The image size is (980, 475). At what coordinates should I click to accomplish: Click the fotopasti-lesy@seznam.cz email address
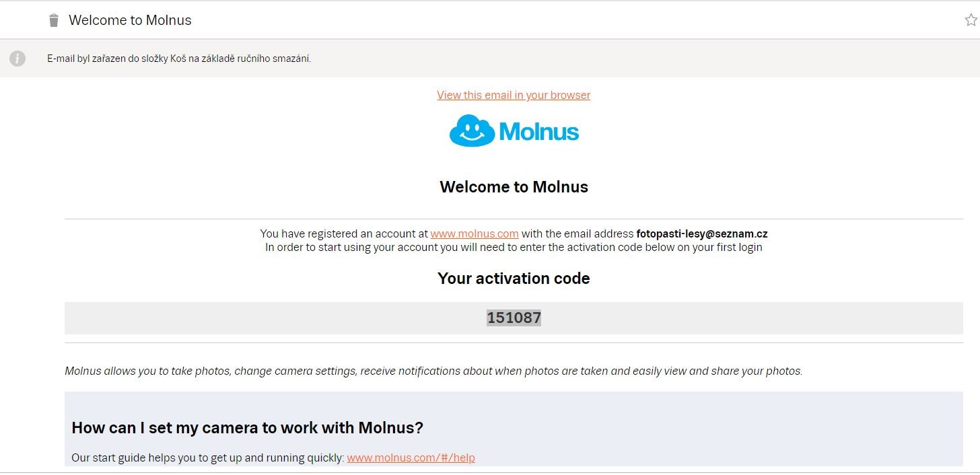702,233
